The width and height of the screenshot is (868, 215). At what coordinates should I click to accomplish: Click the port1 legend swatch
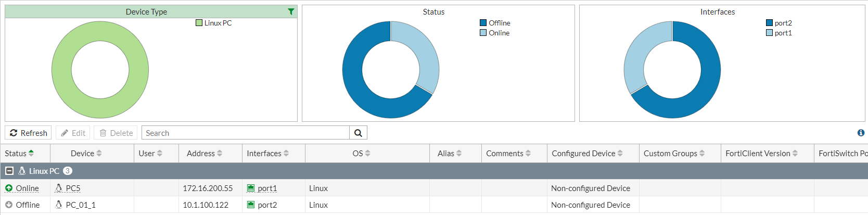coord(769,33)
